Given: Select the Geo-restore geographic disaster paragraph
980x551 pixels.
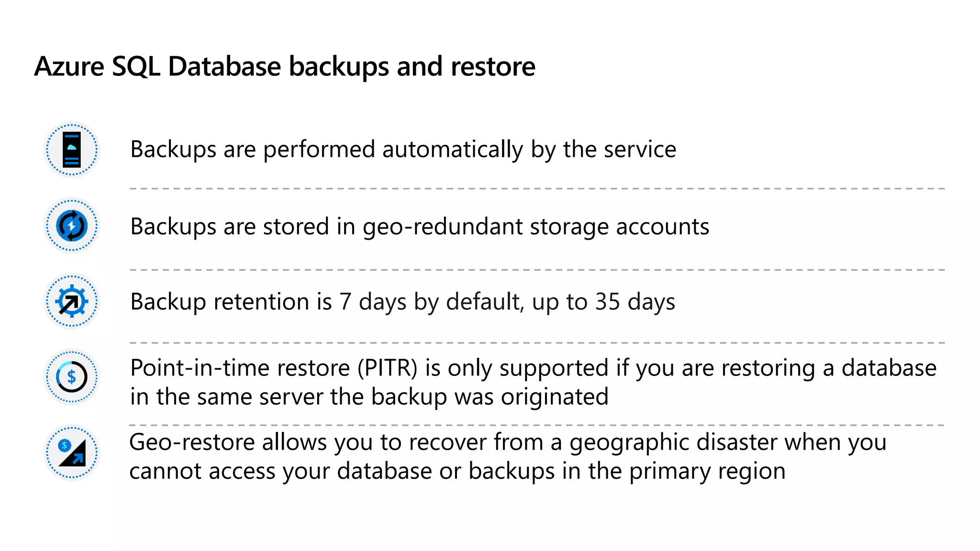Looking at the screenshot, I should tap(507, 456).
